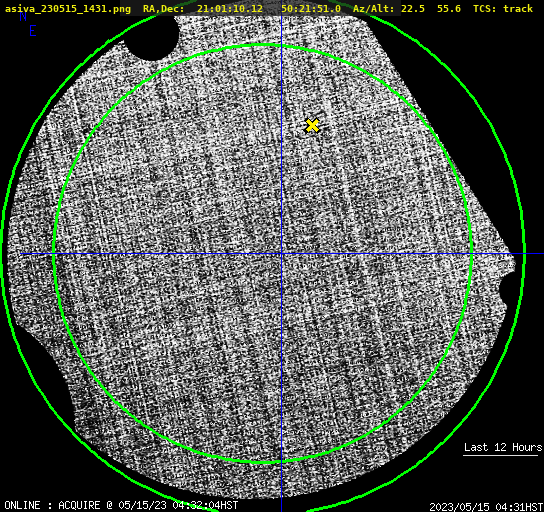Click the yellow X telescope pointing marker

[x=312, y=126]
